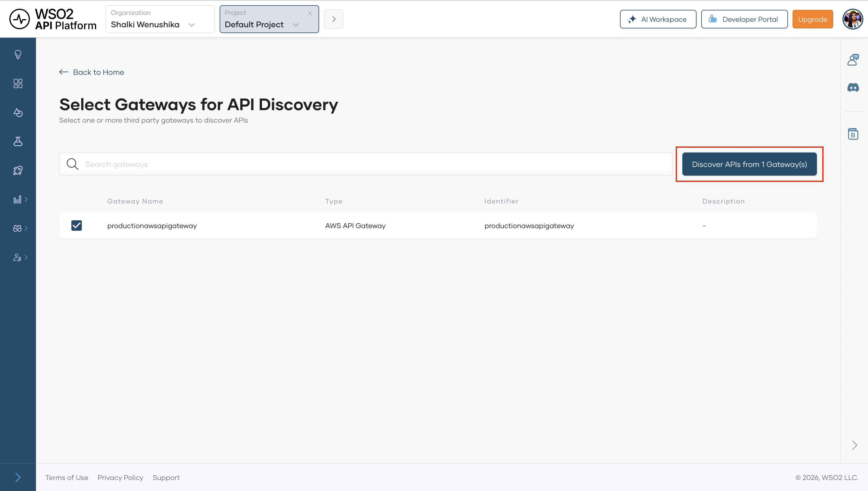
Task: Clear the Project selection with the X
Action: pos(310,13)
